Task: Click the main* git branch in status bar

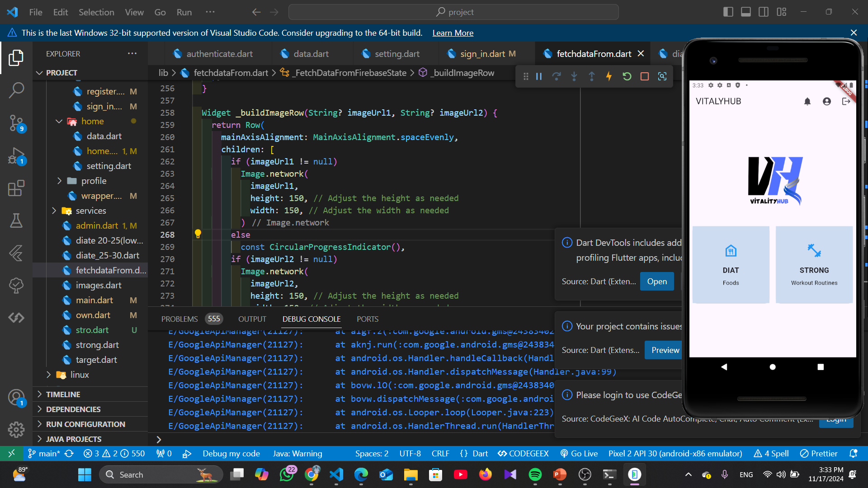Action: coord(44,454)
